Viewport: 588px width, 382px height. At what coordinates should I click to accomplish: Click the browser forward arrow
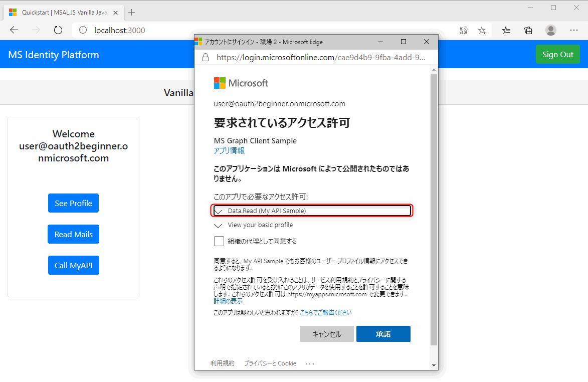tap(36, 31)
